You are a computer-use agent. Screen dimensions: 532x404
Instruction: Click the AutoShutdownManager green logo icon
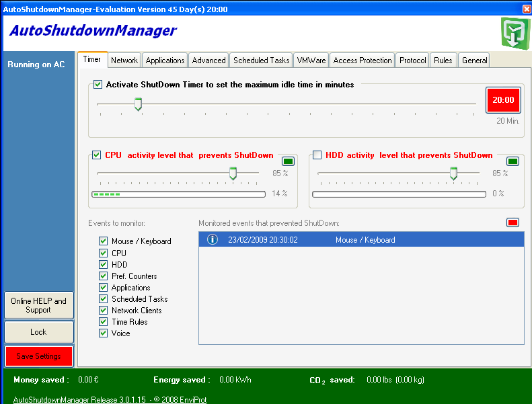[x=515, y=34]
